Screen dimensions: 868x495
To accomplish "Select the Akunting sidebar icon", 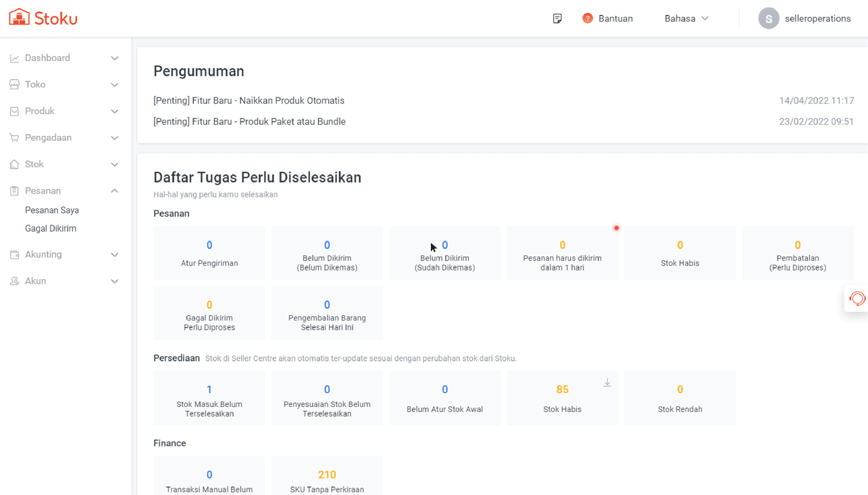I will pos(14,254).
